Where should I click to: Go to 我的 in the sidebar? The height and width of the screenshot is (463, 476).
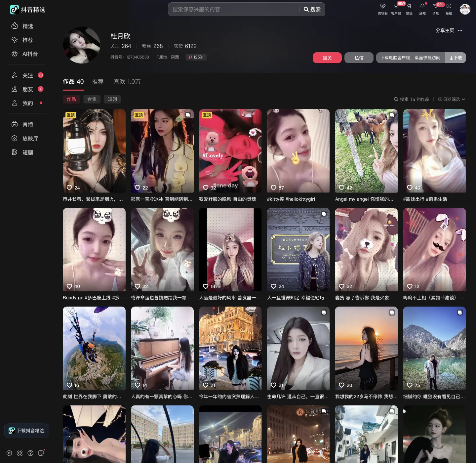[x=27, y=103]
